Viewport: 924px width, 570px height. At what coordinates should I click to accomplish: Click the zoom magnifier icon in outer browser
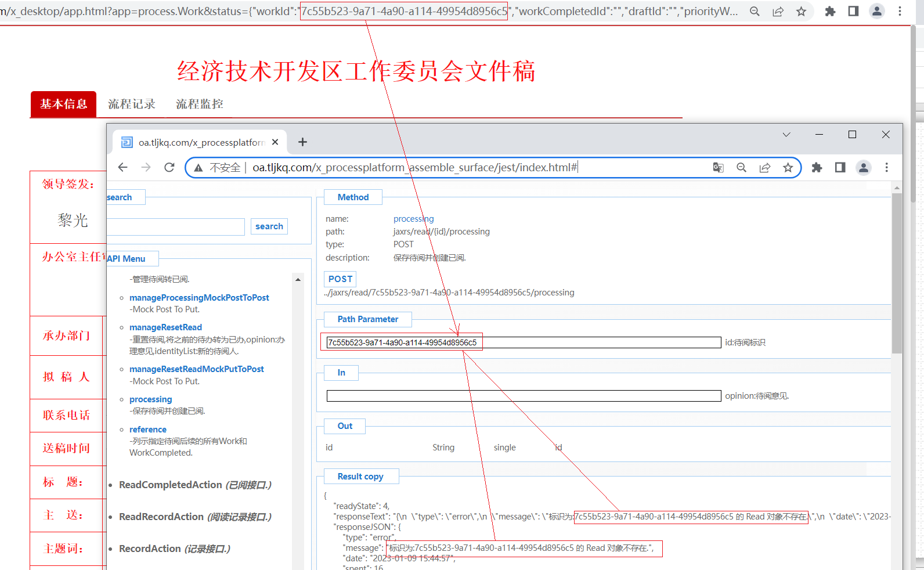pyautogui.click(x=755, y=12)
